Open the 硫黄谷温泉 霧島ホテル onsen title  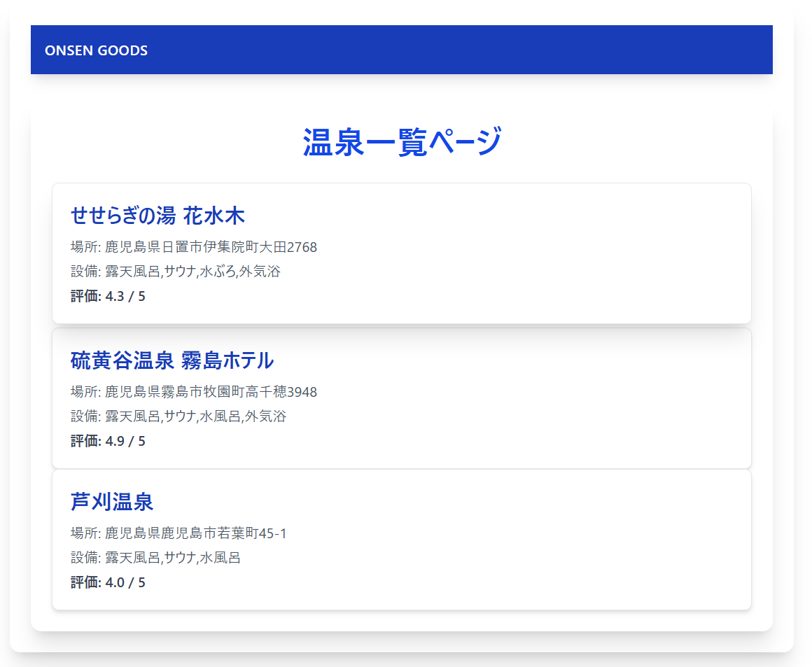172,360
